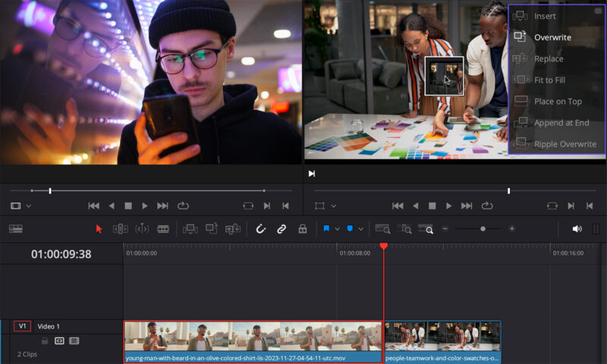Toggle the V1 destination control

[22, 326]
